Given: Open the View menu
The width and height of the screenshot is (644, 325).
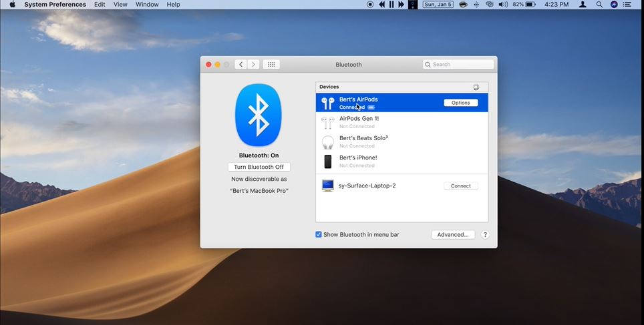Looking at the screenshot, I should coord(120,5).
